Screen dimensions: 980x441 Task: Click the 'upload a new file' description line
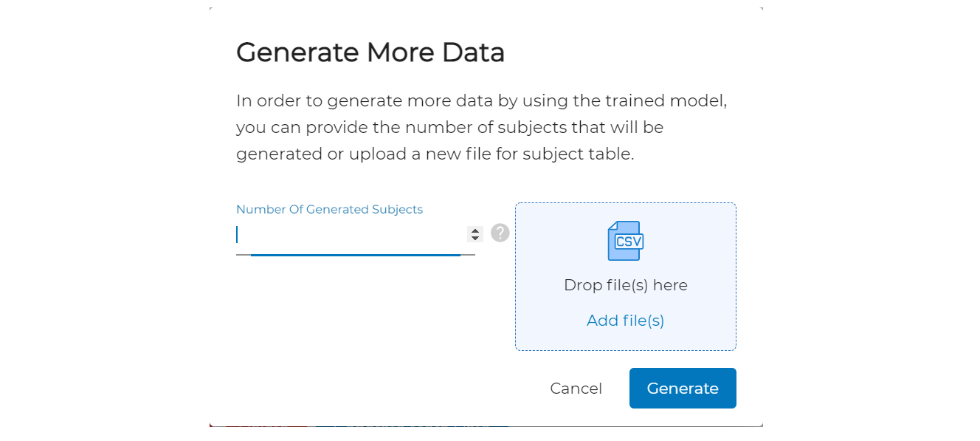click(435, 154)
